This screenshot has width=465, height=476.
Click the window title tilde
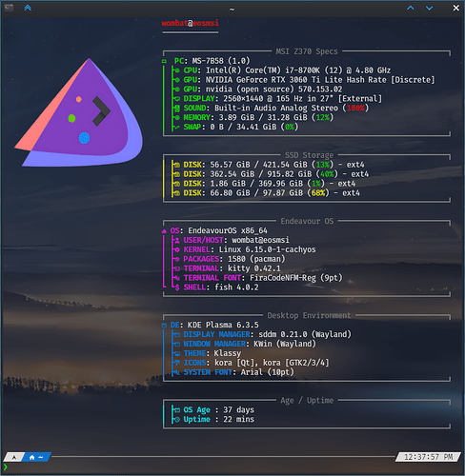click(x=232, y=10)
